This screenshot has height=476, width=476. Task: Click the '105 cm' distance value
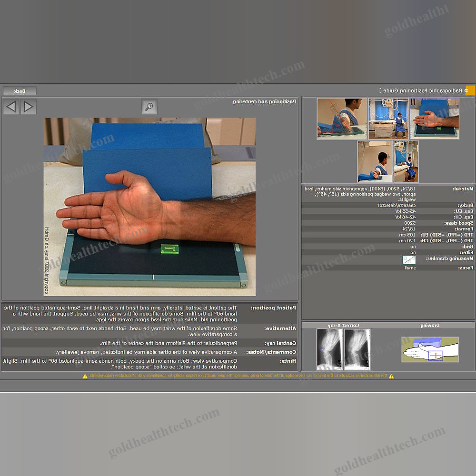click(407, 235)
